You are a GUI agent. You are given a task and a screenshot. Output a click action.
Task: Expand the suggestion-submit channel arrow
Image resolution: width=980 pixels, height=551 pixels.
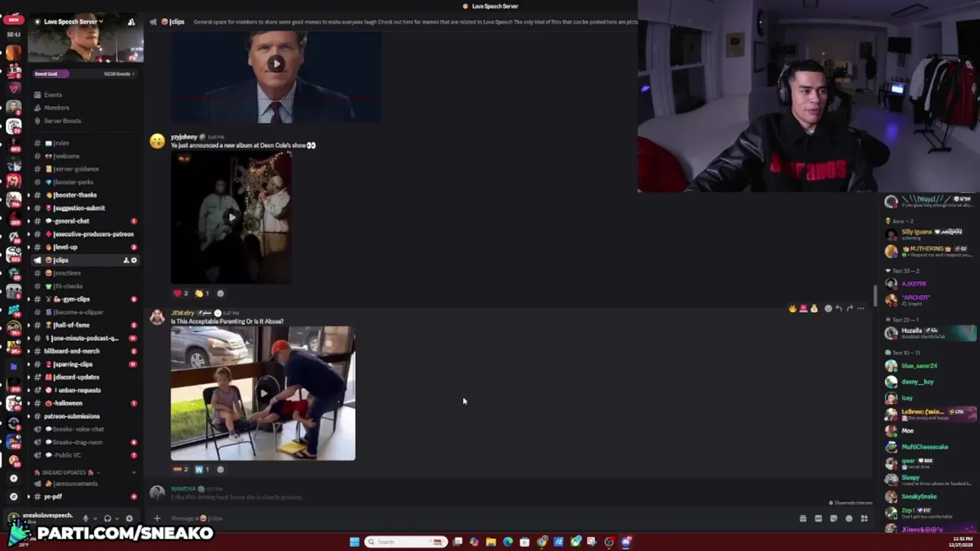tap(28, 208)
